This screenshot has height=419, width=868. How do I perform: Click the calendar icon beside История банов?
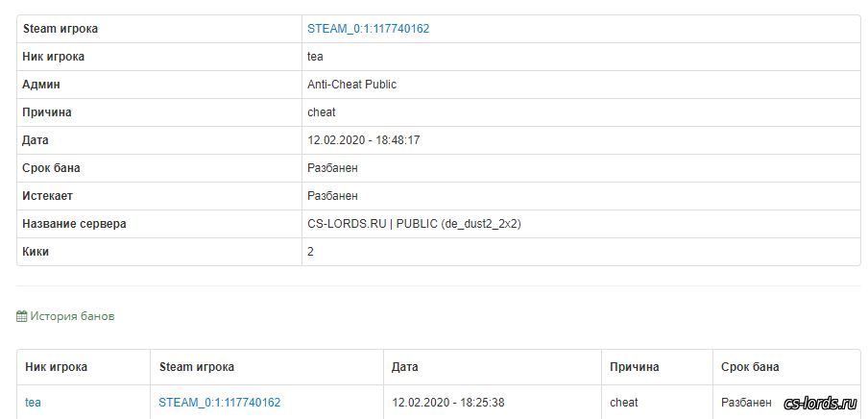pyautogui.click(x=21, y=316)
